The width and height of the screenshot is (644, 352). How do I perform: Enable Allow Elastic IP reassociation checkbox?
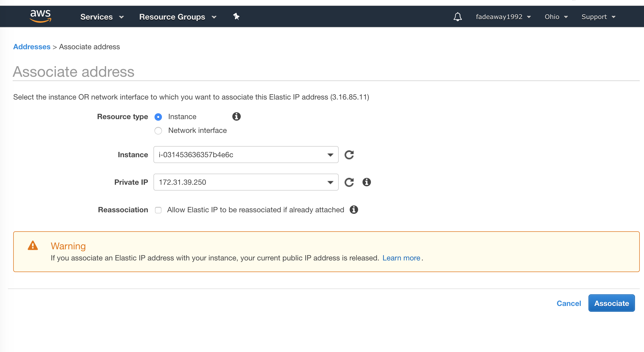coord(158,210)
